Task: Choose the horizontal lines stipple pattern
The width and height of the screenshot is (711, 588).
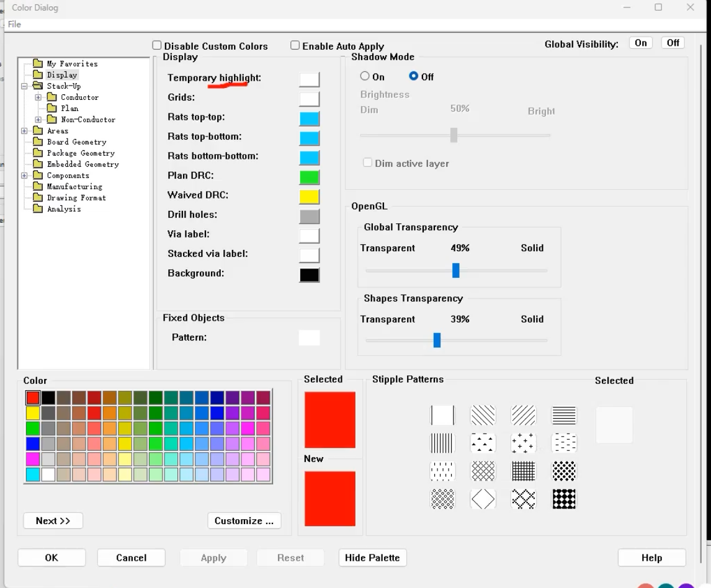Action: point(563,415)
